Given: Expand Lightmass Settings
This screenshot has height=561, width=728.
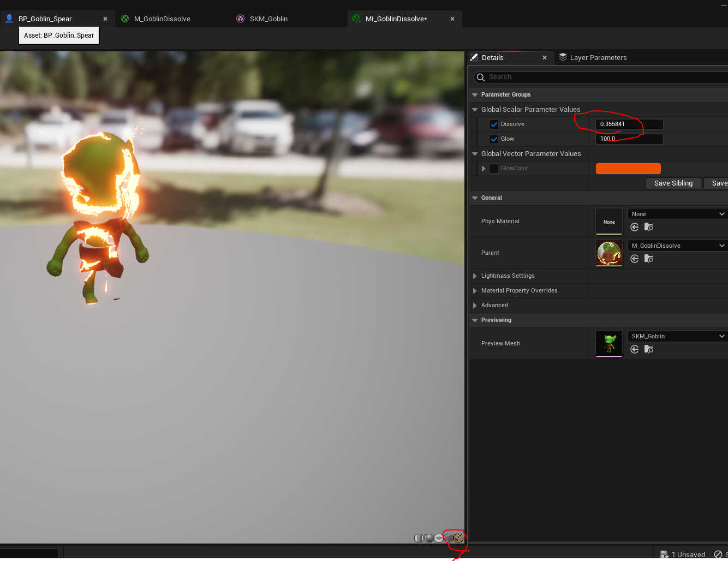Looking at the screenshot, I should [475, 276].
